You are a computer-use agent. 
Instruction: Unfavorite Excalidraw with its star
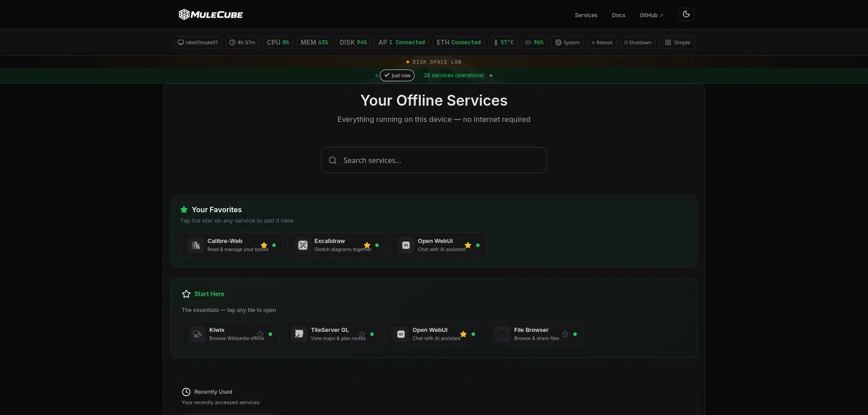click(x=367, y=245)
